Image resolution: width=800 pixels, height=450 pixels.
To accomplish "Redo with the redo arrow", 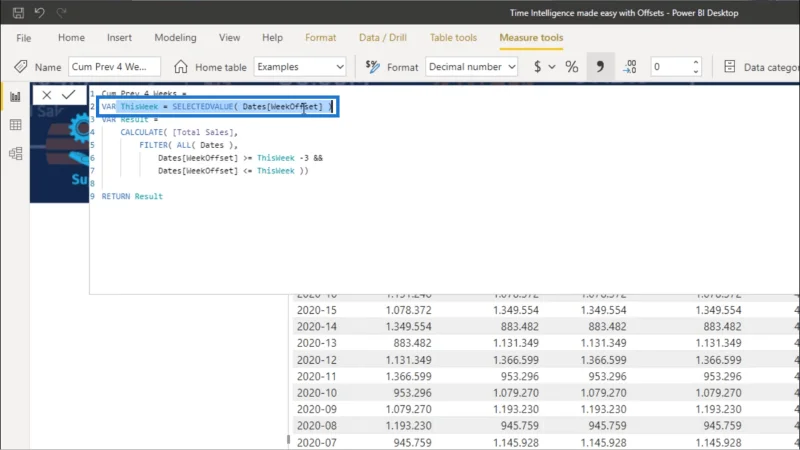I will coord(61,13).
